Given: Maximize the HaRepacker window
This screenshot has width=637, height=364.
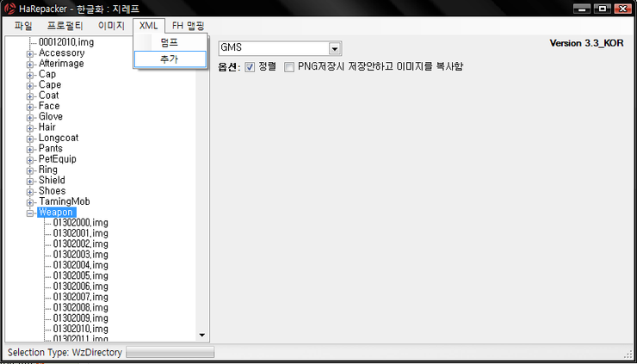Looking at the screenshot, I should (602, 8).
